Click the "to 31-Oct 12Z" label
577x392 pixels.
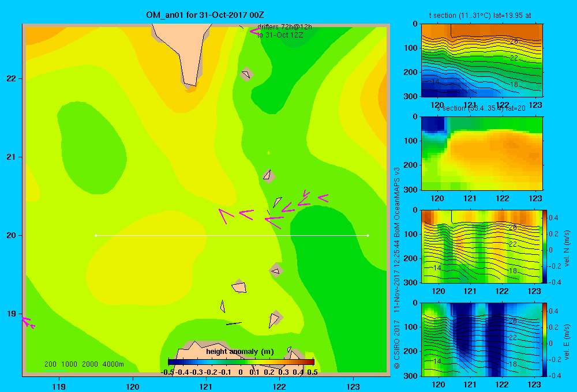click(280, 35)
